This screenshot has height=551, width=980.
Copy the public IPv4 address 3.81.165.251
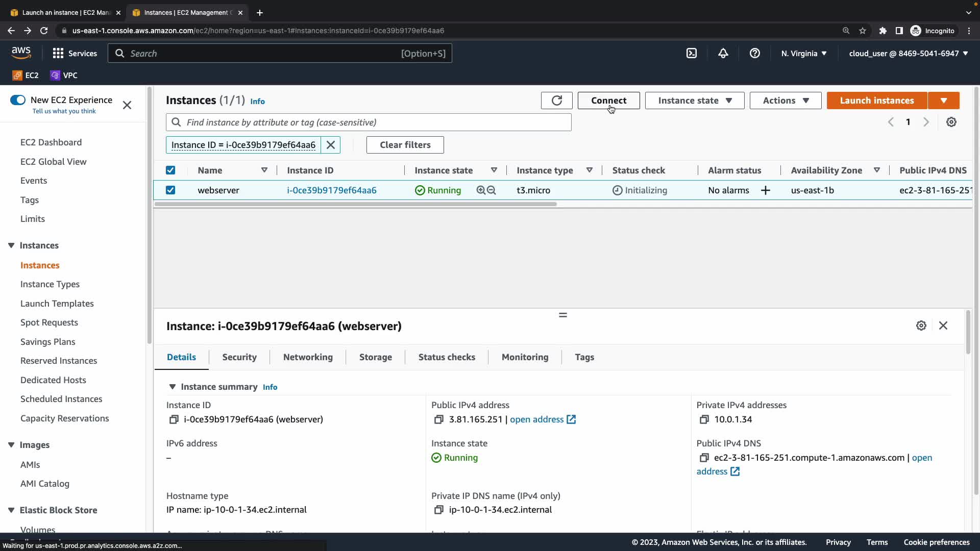[438, 419]
